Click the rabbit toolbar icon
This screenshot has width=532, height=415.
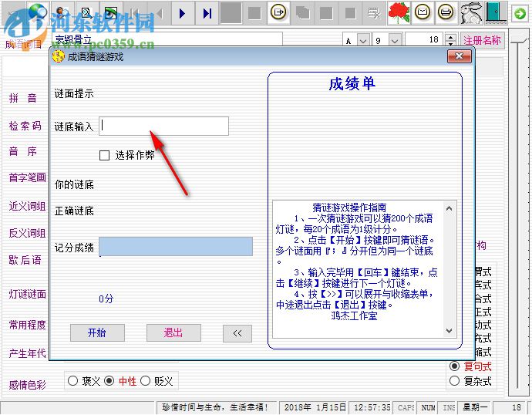pos(470,13)
